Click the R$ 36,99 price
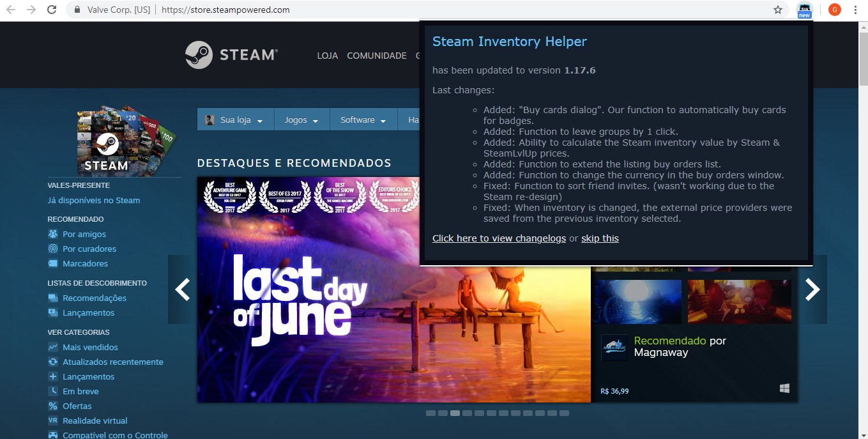 tap(614, 391)
